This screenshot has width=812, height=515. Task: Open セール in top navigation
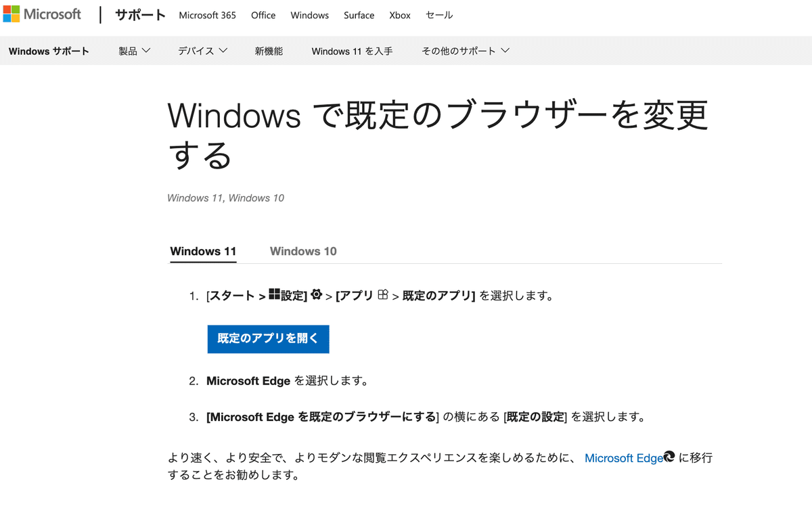coord(439,15)
